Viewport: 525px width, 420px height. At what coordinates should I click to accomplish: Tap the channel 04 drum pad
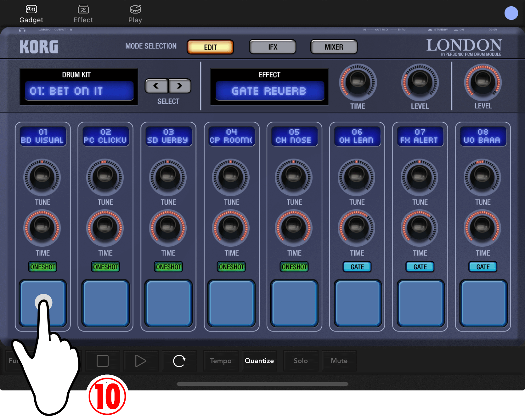(x=232, y=304)
